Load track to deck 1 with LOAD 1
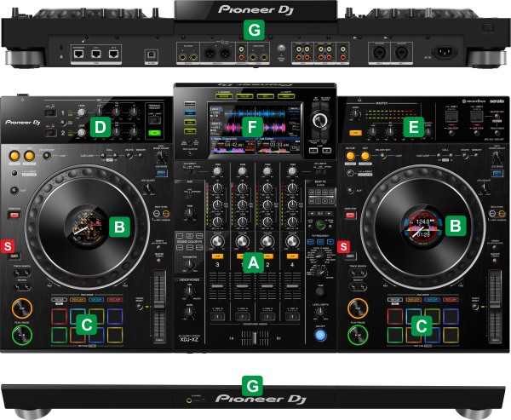 pyautogui.click(x=313, y=151)
